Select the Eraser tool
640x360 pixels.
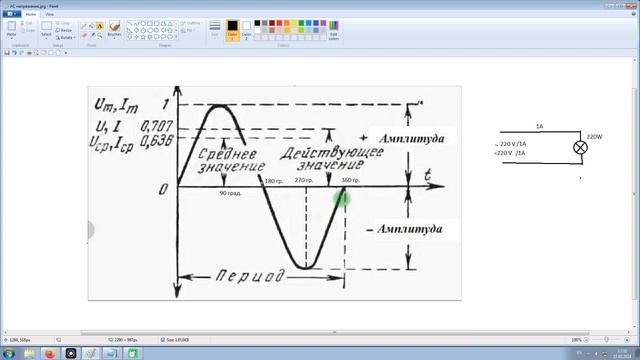point(84,35)
